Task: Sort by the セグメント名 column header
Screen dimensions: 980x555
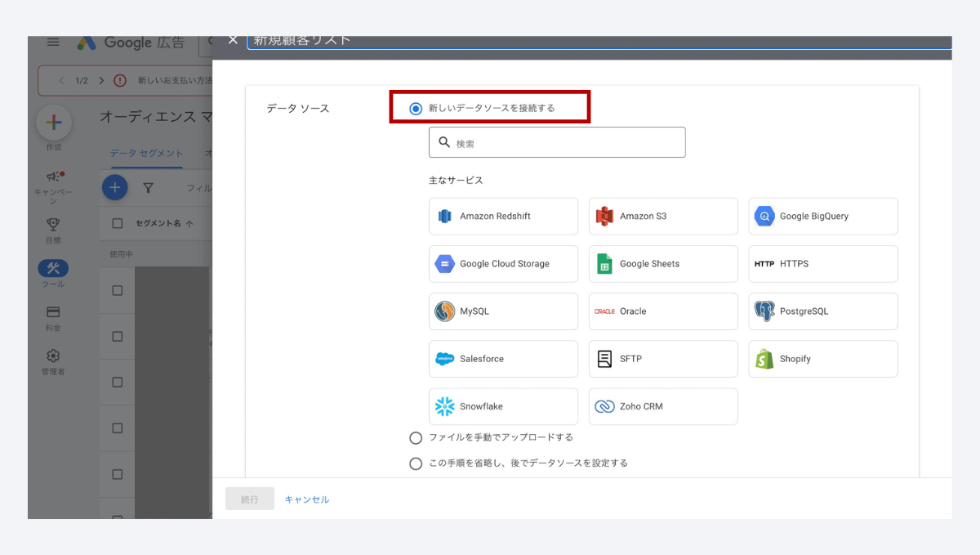Action: click(165, 223)
